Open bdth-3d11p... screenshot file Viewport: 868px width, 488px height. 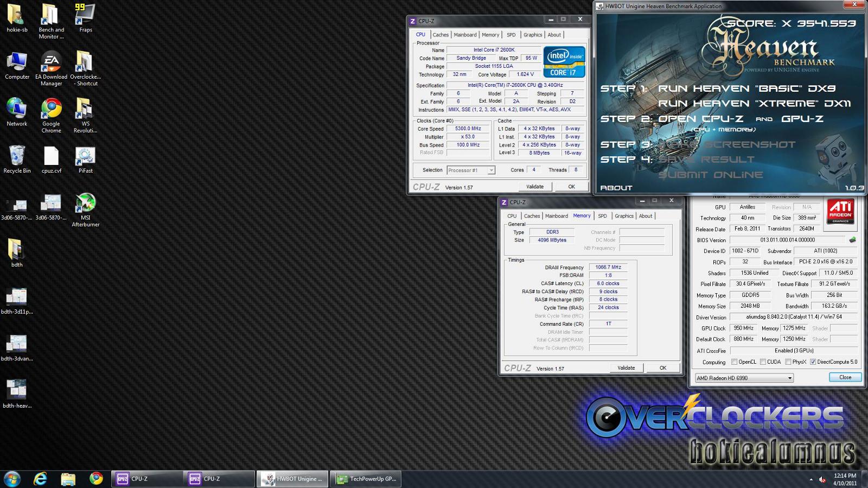pyautogui.click(x=17, y=300)
